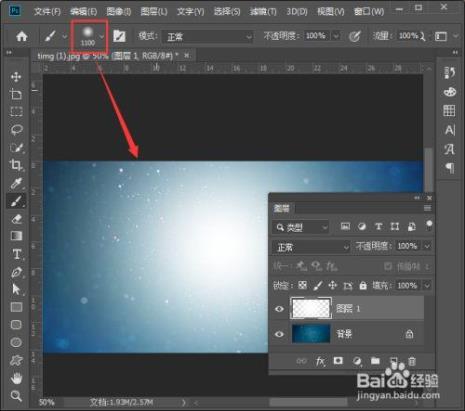
Task: Hide layer 图层 1 with eye icon
Action: [279, 309]
